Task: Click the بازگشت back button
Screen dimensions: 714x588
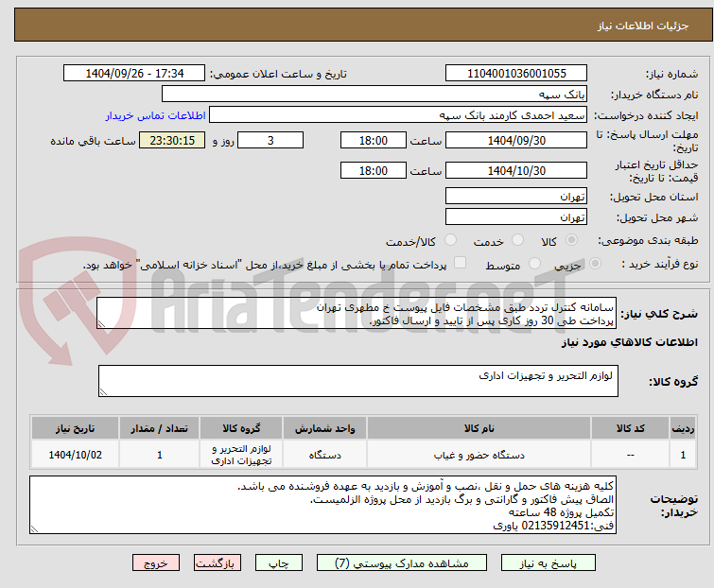Action: click(217, 563)
